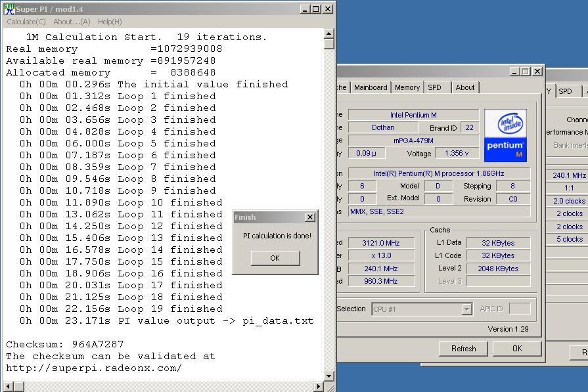This screenshot has height=392, width=588.
Task: Click the '1M Calculation Start. 19 iterations.' line
Action: point(147,37)
